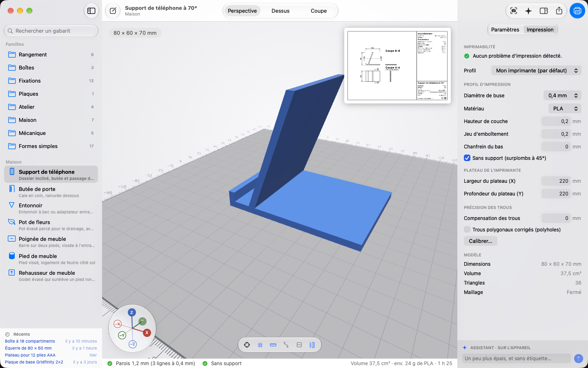Select the Entonnoir template
588x368 pixels.
51,208
